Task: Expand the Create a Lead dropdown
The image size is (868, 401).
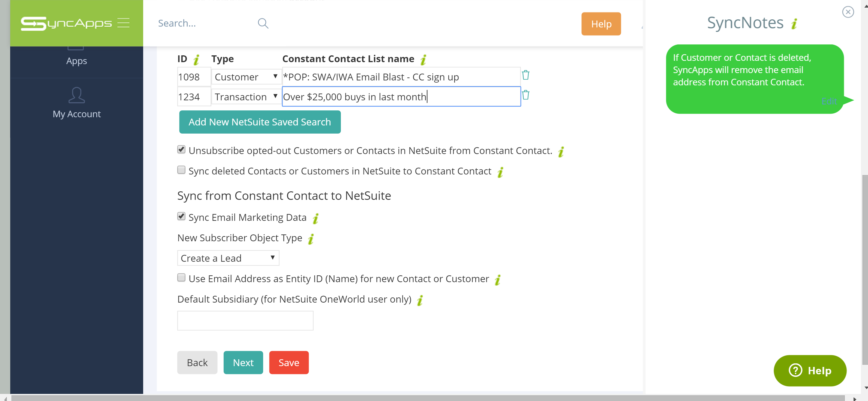Action: [228, 258]
